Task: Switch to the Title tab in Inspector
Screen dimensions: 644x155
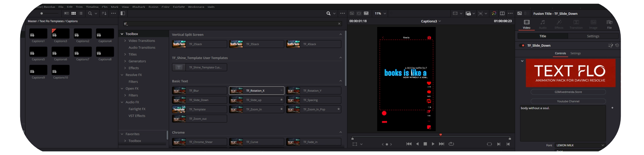Action: click(543, 36)
